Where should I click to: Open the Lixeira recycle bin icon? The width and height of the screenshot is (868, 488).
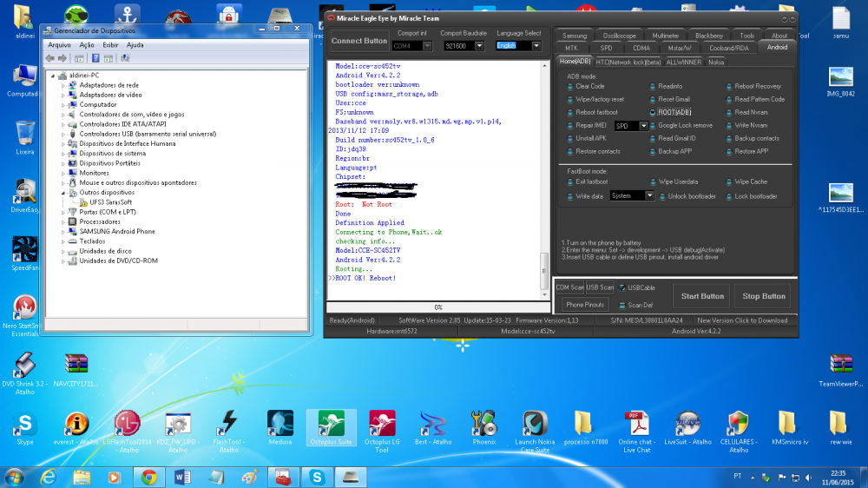pyautogui.click(x=25, y=137)
